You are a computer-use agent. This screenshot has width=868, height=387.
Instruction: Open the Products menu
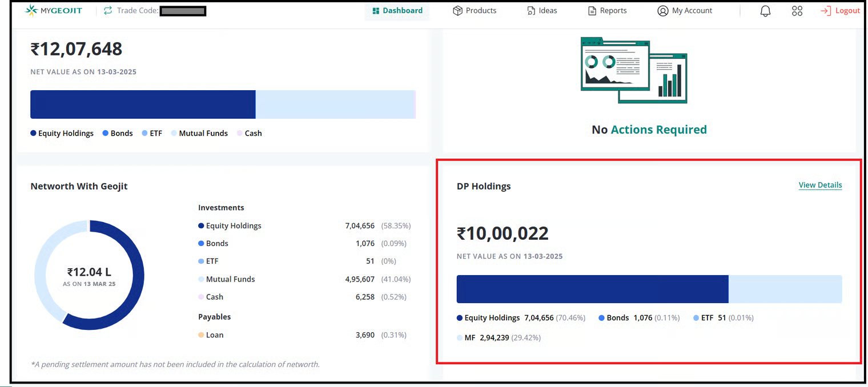coord(481,11)
